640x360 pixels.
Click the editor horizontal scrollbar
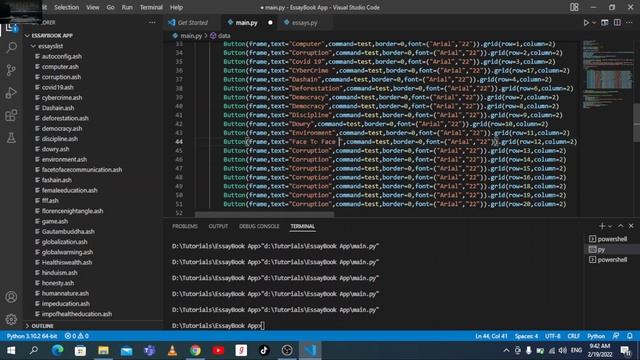click(264, 214)
